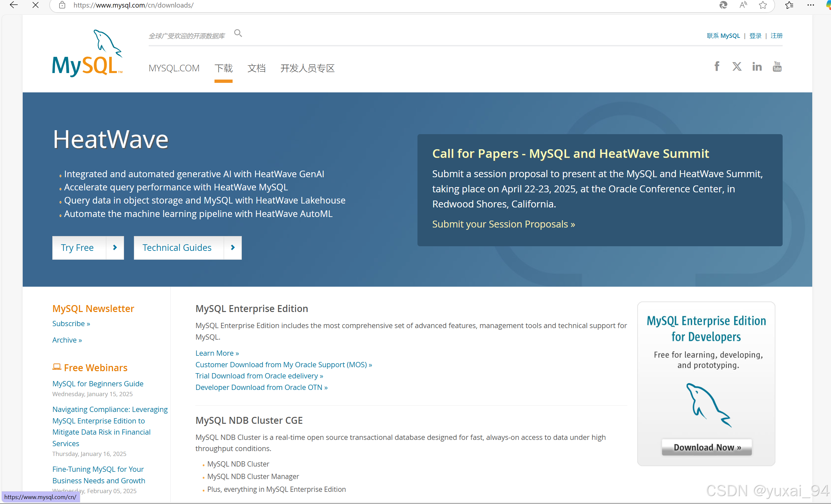Add this page to favorites star icon
The width and height of the screenshot is (831, 504).
[763, 5]
